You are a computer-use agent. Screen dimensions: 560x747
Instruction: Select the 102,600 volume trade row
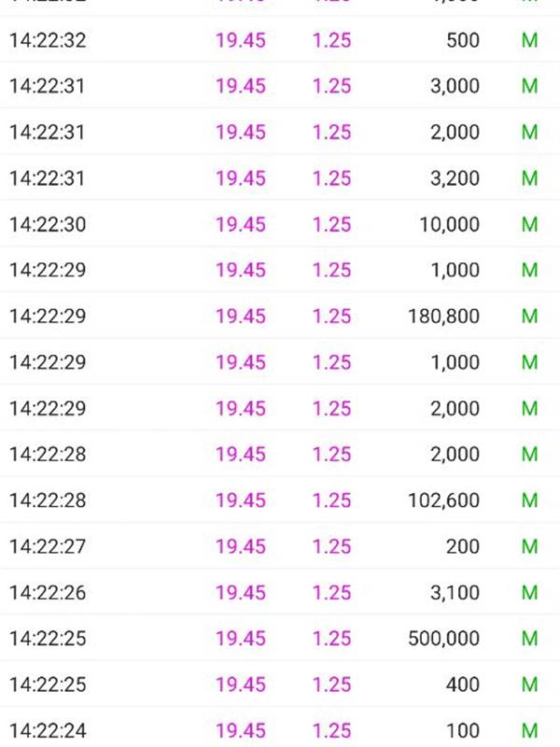280,500
